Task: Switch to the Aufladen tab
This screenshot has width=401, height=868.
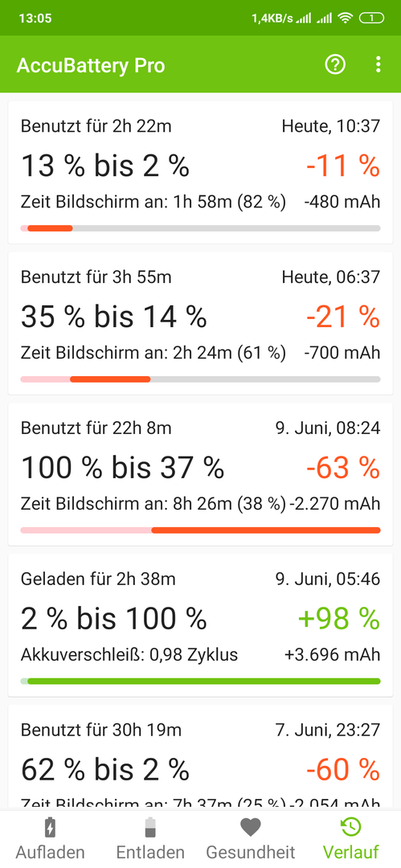Action: (50, 839)
